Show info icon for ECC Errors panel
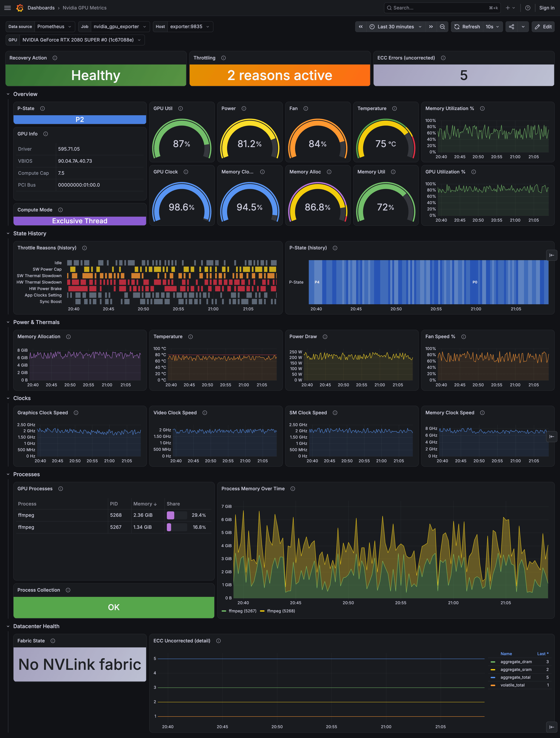 (443, 58)
